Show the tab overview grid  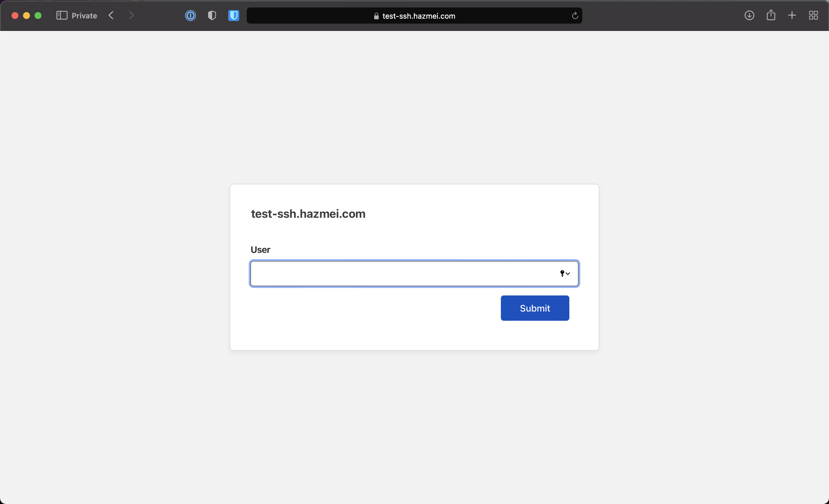(813, 16)
